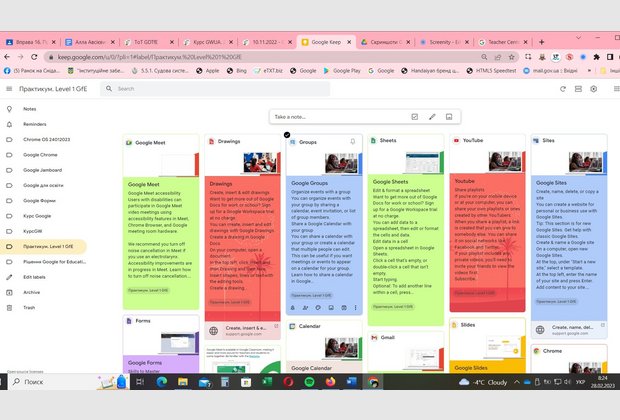620x420 pixels.
Task: Click Edit labels in sidebar
Action: coord(35,277)
